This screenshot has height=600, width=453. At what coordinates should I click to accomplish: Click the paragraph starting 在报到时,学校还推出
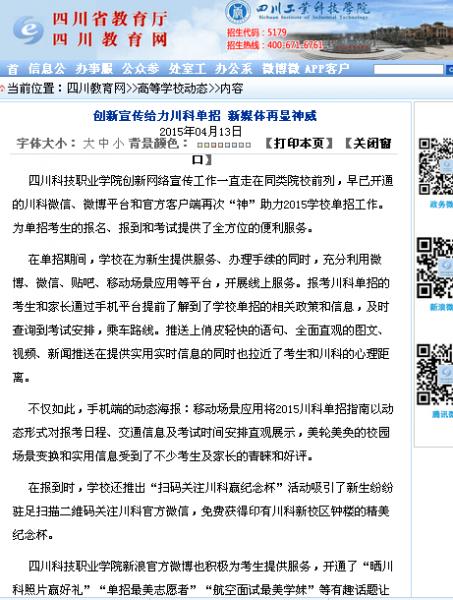coord(203,511)
